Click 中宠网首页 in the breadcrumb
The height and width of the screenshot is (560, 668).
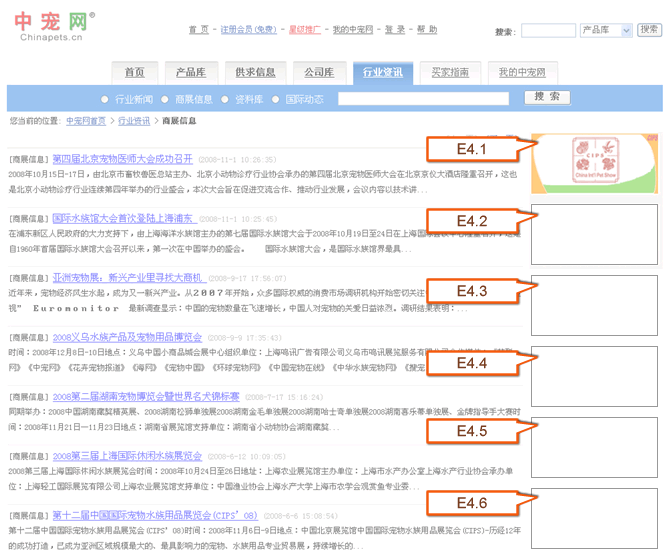[x=86, y=121]
